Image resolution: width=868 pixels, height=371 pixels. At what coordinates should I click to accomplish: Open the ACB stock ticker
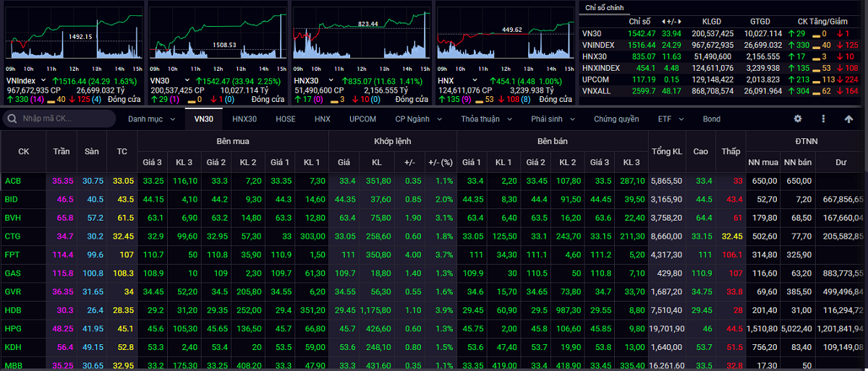[12, 180]
